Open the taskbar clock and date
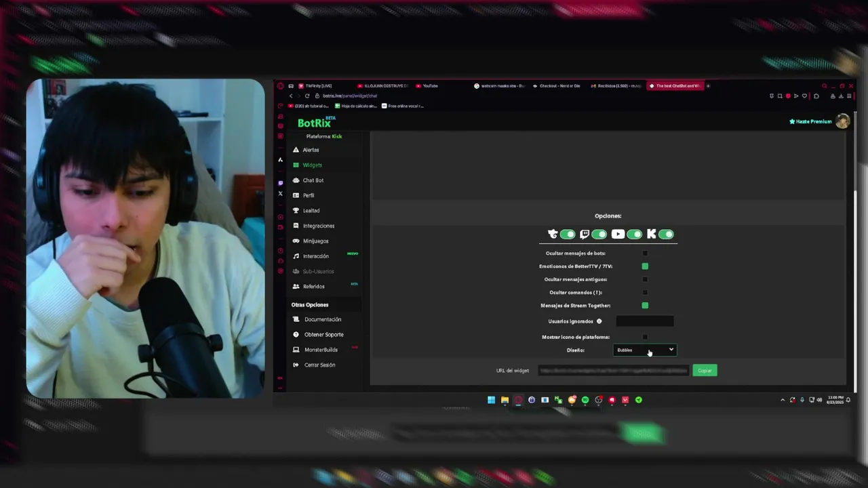 [835, 400]
